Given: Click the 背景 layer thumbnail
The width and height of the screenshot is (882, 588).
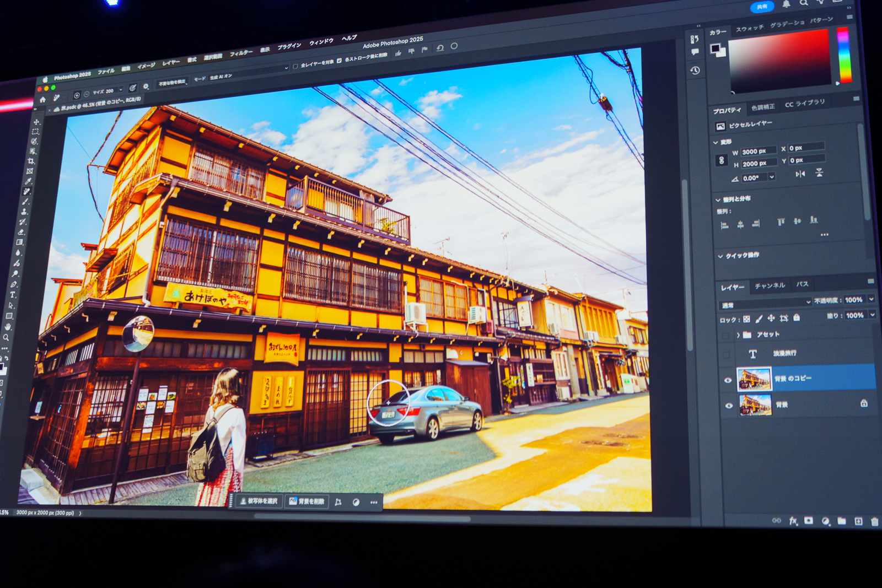Looking at the screenshot, I should click(755, 404).
